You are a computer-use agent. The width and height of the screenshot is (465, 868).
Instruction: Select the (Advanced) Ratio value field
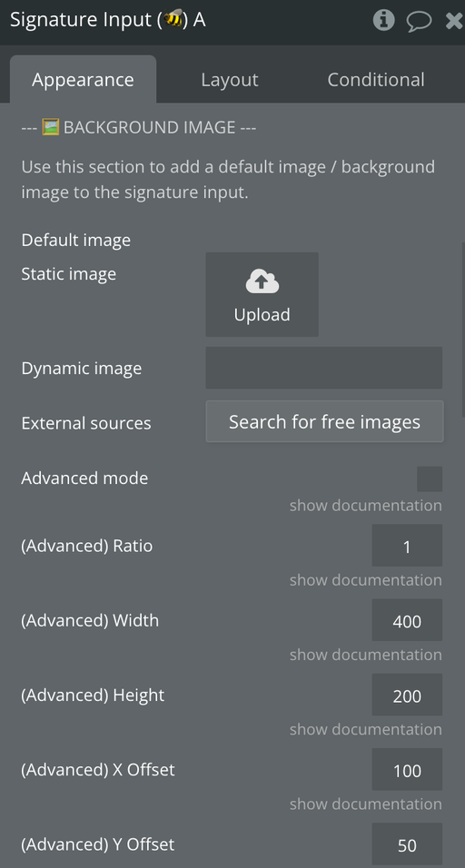coord(407,546)
